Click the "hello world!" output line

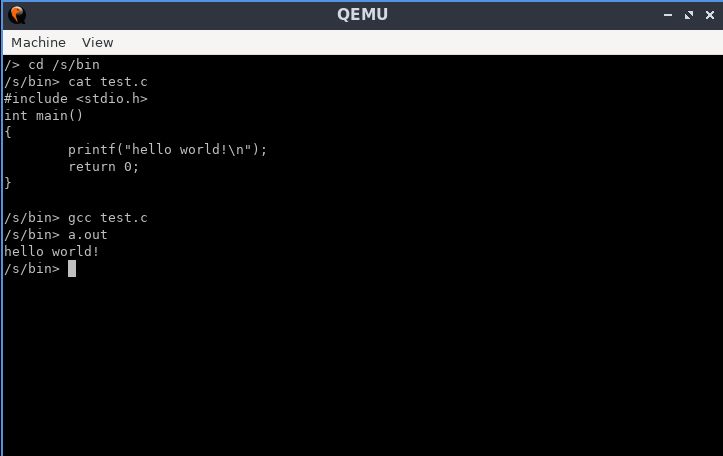(51, 252)
